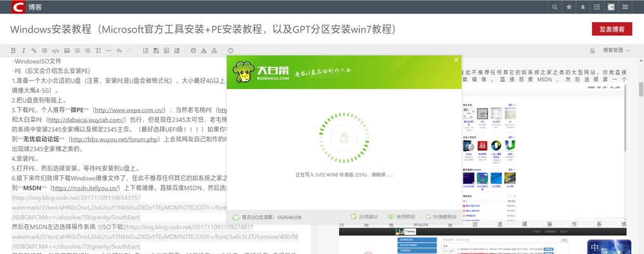Click editor line ·WindowsISO文件
The image size is (644, 254).
37,61
